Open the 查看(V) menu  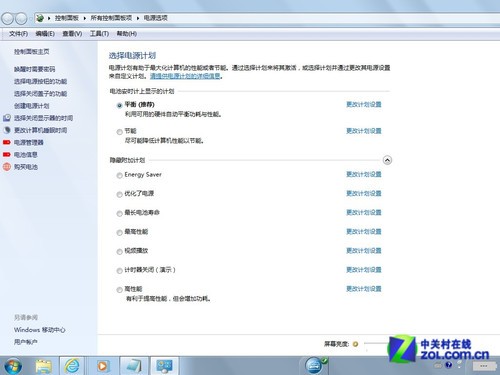coord(72,34)
